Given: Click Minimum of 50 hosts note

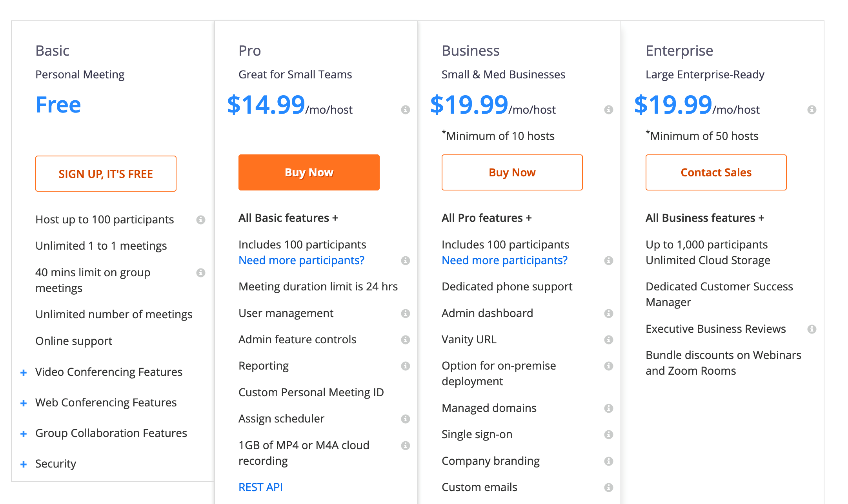Looking at the screenshot, I should coord(702,136).
